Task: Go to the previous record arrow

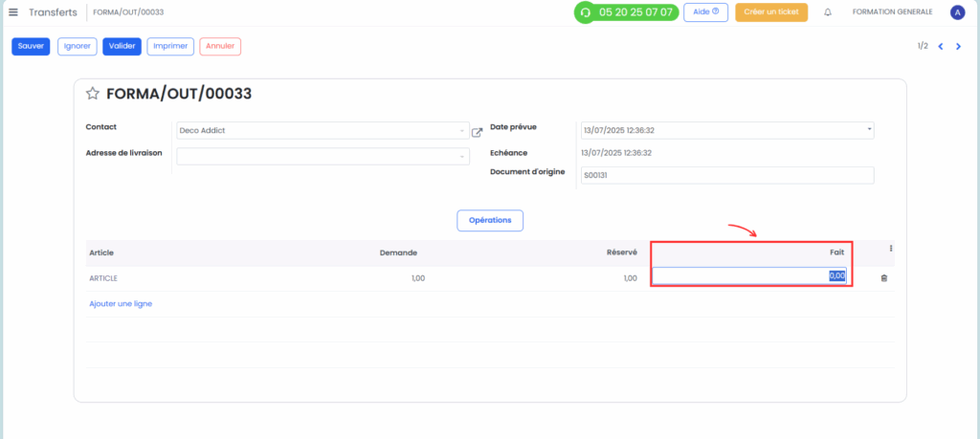Action: click(941, 46)
